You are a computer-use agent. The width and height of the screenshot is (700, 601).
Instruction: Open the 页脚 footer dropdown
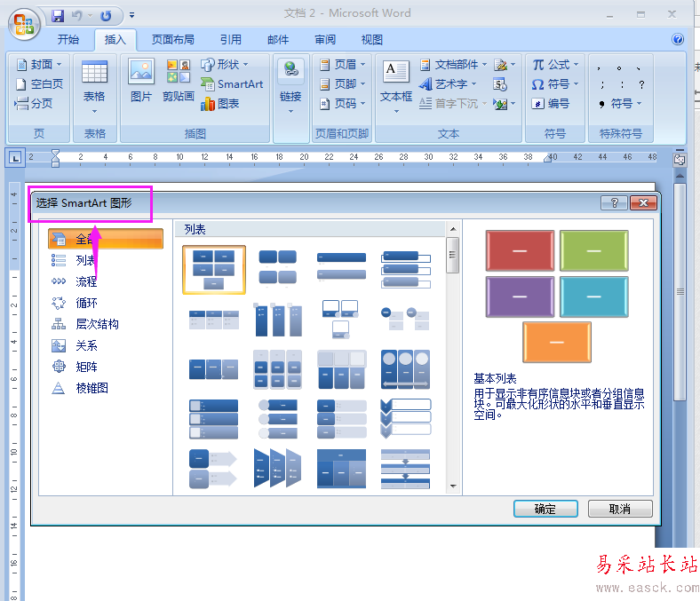(x=342, y=83)
